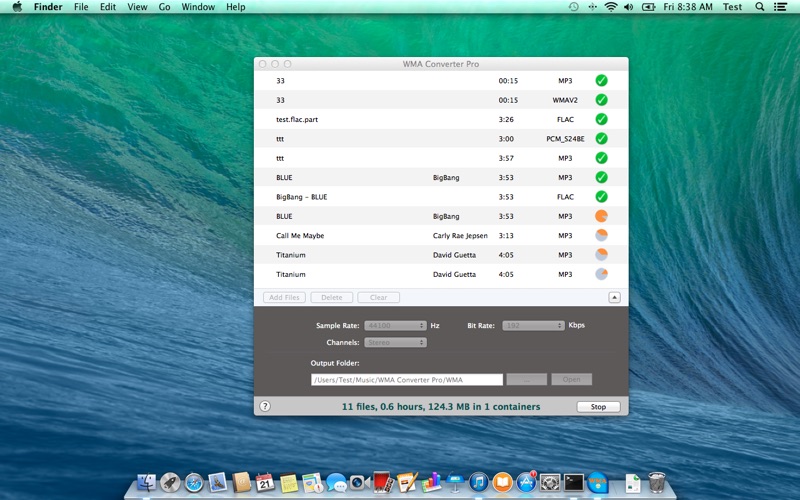Collapse the settings panel with triangle button
Image resolution: width=800 pixels, height=500 pixels.
614,297
